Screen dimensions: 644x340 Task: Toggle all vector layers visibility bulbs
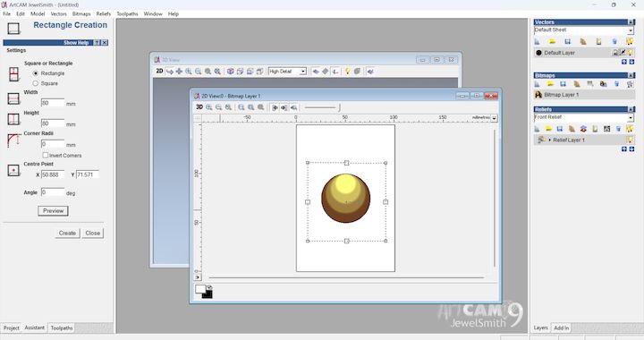coord(630,41)
